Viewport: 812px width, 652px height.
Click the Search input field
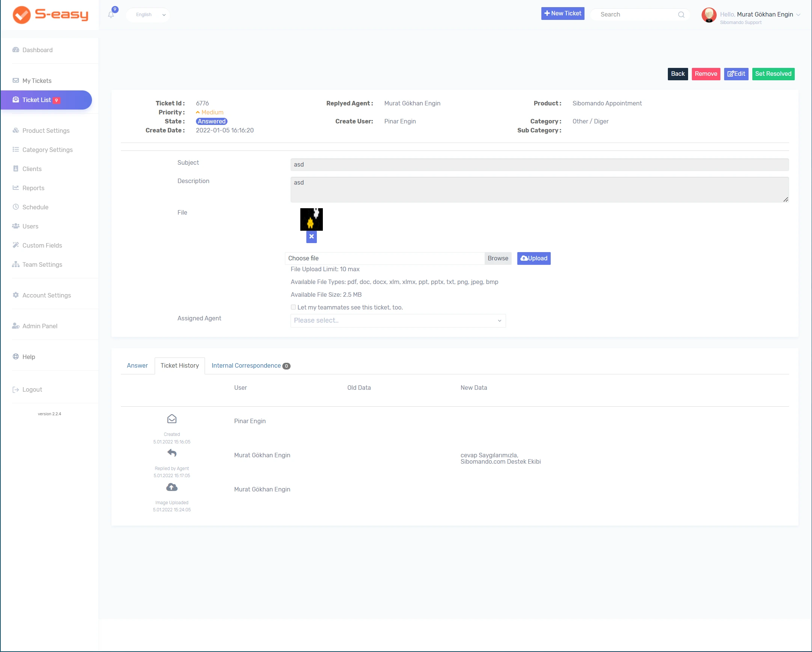(636, 14)
